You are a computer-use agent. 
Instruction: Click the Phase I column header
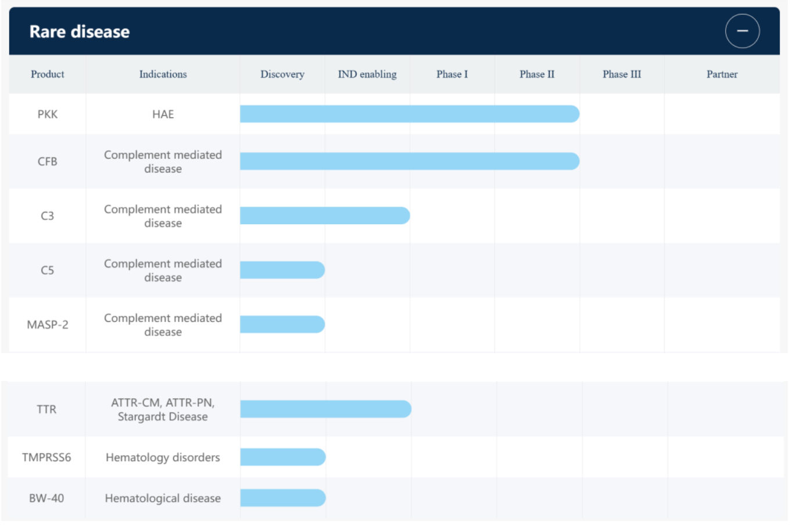(451, 74)
